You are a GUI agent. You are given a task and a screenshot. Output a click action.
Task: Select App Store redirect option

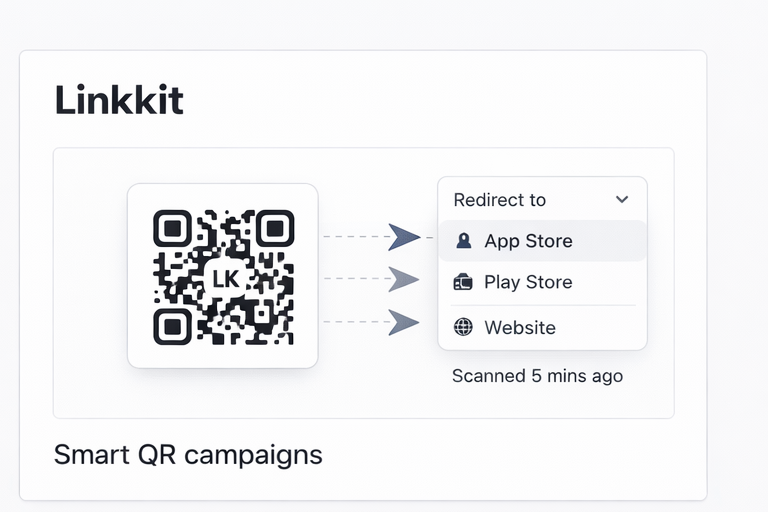coord(528,241)
